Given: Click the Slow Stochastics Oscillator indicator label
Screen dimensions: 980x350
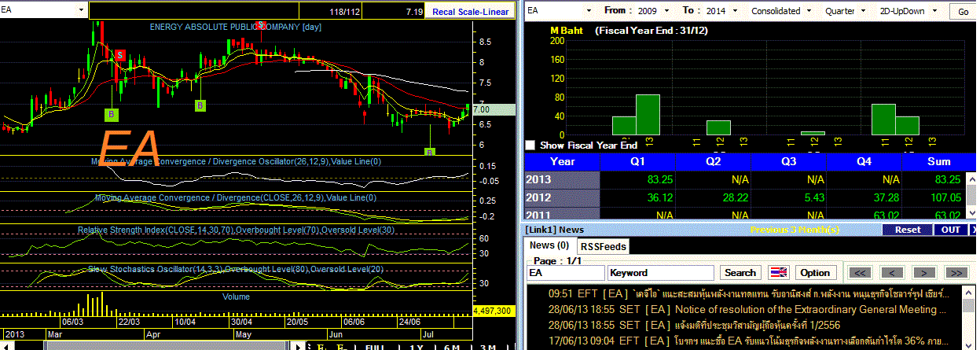Looking at the screenshot, I should click(236, 270).
